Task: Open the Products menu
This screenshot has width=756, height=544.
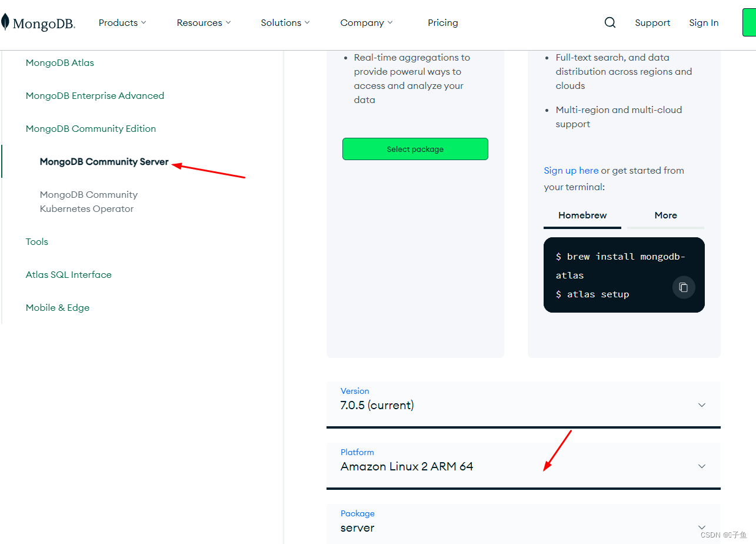Action: 122,22
